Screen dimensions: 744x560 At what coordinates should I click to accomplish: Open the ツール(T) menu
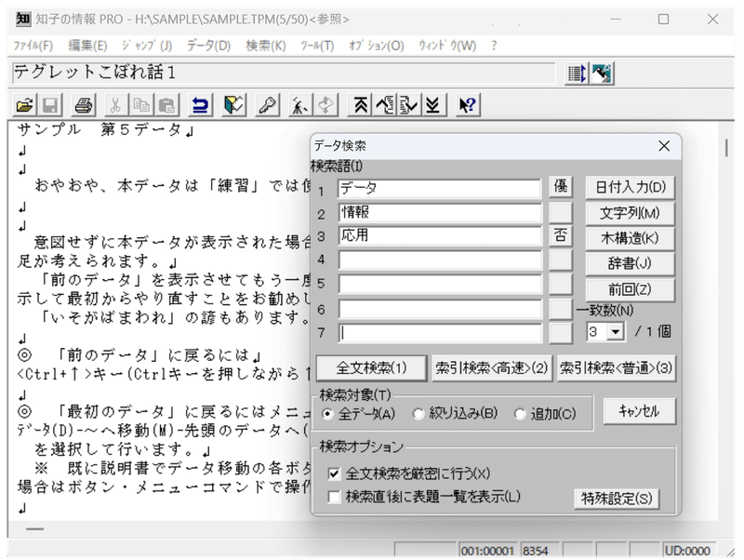click(x=317, y=46)
